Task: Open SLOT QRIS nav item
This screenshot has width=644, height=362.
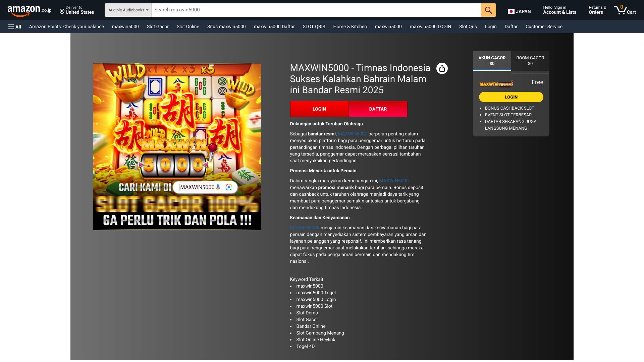Action: tap(314, 27)
